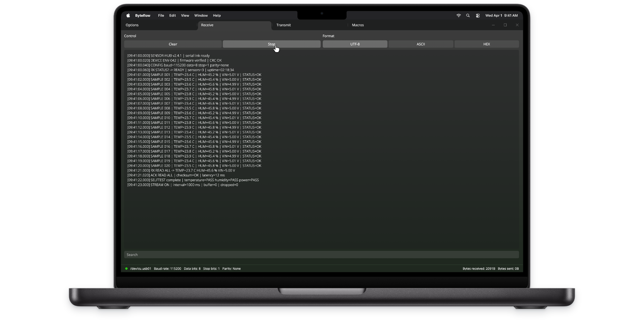644x320 pixels.
Task: Maximize the Byteflow window
Action: 505,25
